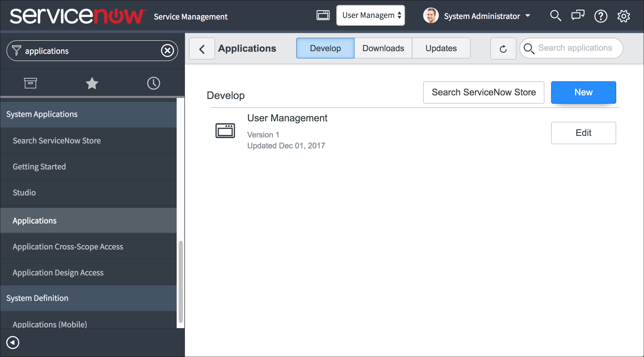Clear the applications filter text
The width and height of the screenshot is (644, 357).
coord(168,50)
